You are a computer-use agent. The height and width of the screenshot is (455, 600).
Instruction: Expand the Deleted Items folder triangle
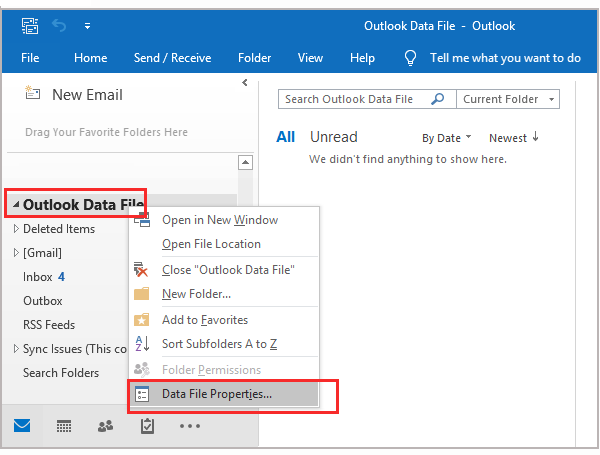pos(16,229)
